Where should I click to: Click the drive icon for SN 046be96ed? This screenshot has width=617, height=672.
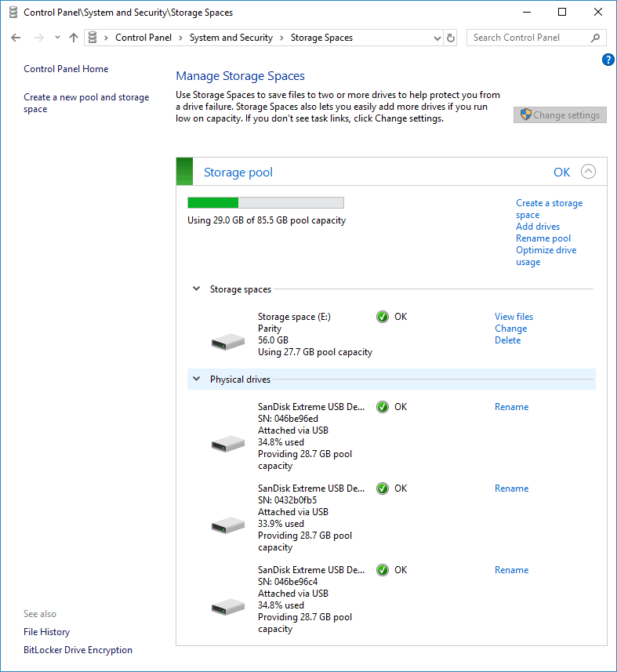228,444
